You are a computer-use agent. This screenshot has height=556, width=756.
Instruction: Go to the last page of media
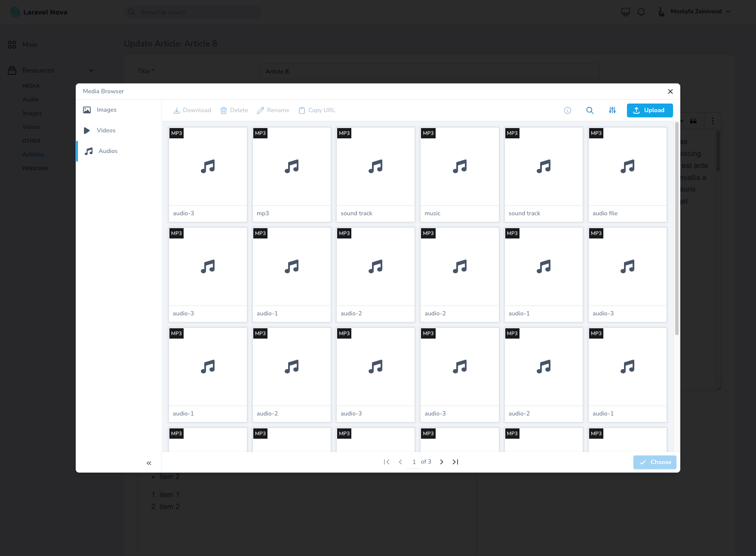pyautogui.click(x=455, y=462)
